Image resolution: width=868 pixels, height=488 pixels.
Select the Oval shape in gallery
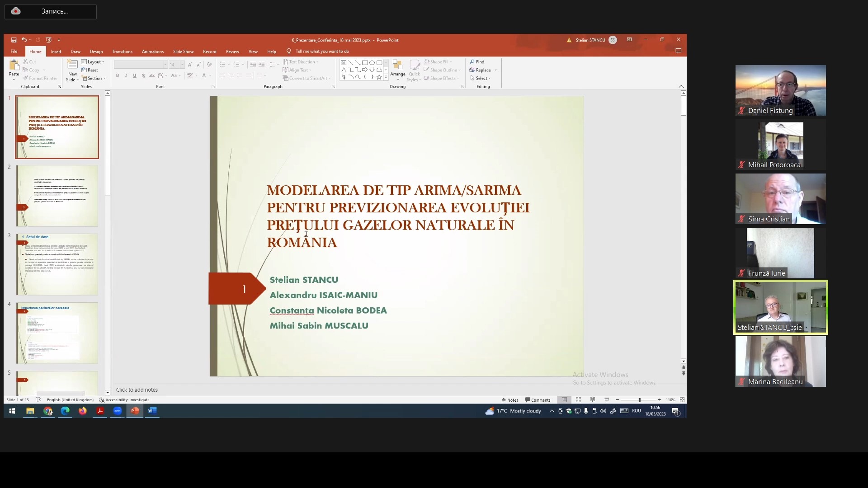(372, 63)
